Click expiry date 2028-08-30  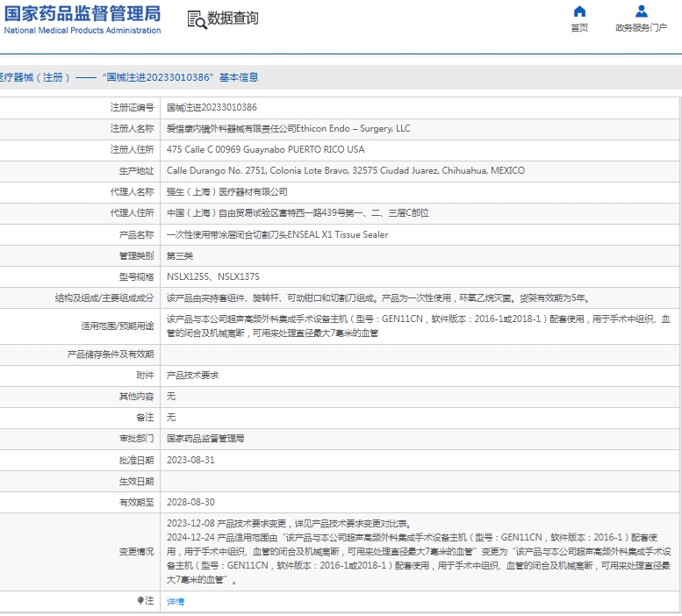[190, 502]
